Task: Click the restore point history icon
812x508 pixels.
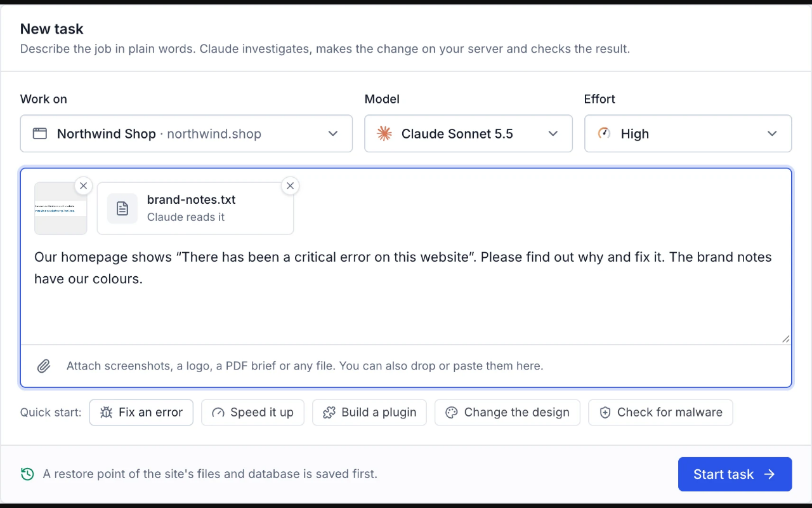Action: coord(27,474)
